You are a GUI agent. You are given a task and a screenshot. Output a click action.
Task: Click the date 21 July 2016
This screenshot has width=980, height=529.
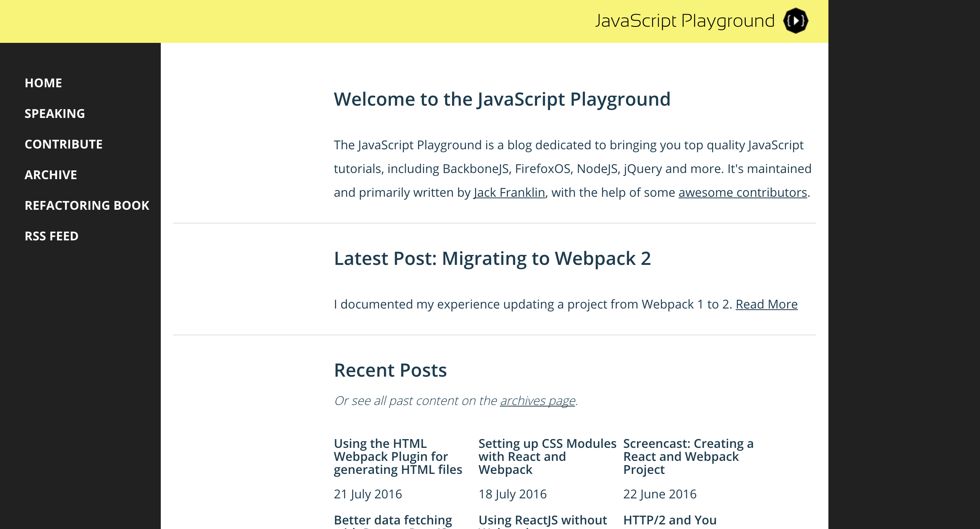(368, 494)
